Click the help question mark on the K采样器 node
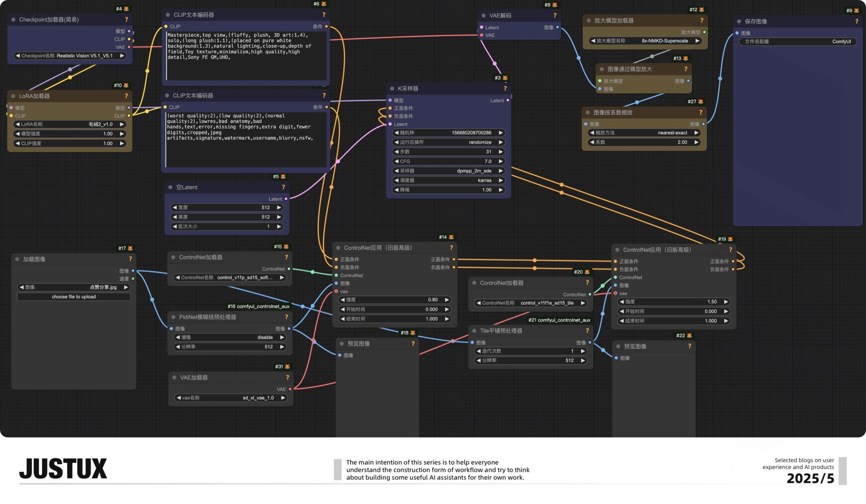This screenshot has width=866, height=504. click(505, 89)
